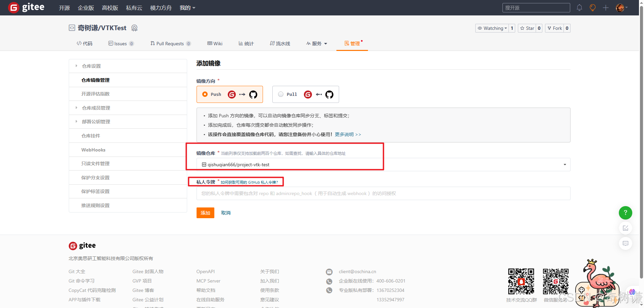
Task: Open 推送规则设置 in sidebar
Action: click(128, 205)
